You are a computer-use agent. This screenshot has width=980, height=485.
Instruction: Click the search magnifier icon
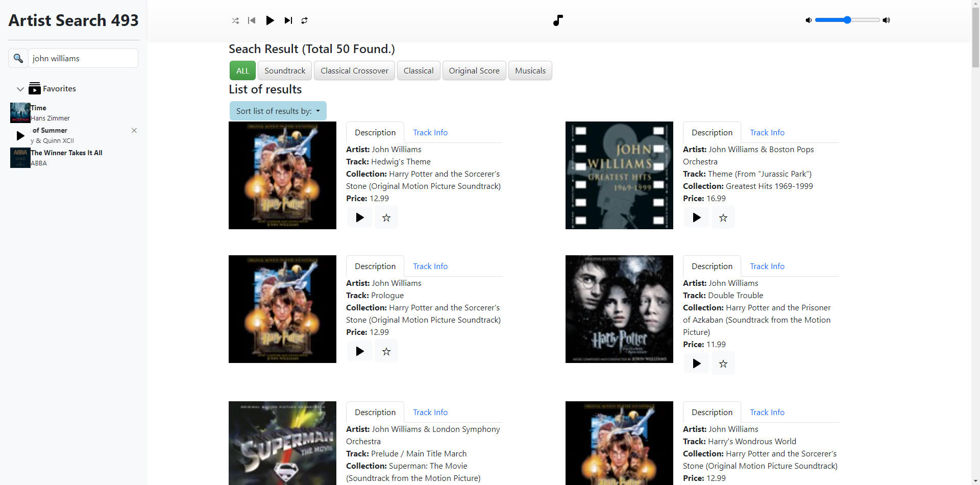(x=18, y=58)
